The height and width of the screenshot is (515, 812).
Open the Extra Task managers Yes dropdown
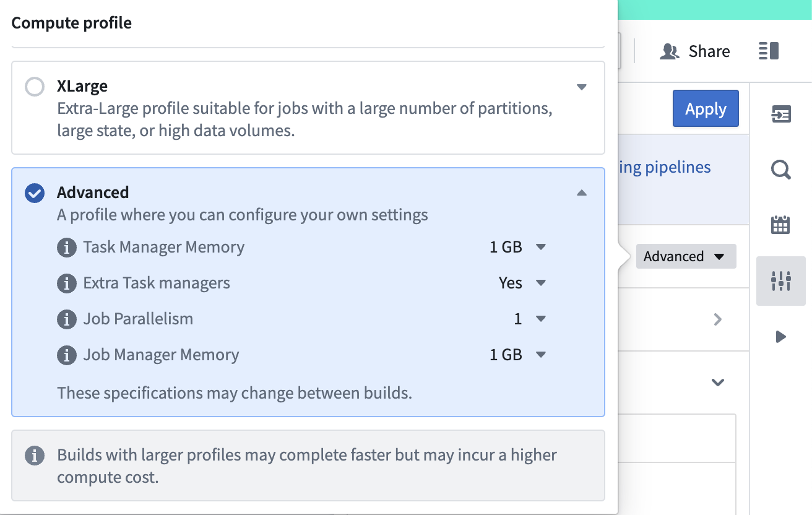pyautogui.click(x=522, y=283)
